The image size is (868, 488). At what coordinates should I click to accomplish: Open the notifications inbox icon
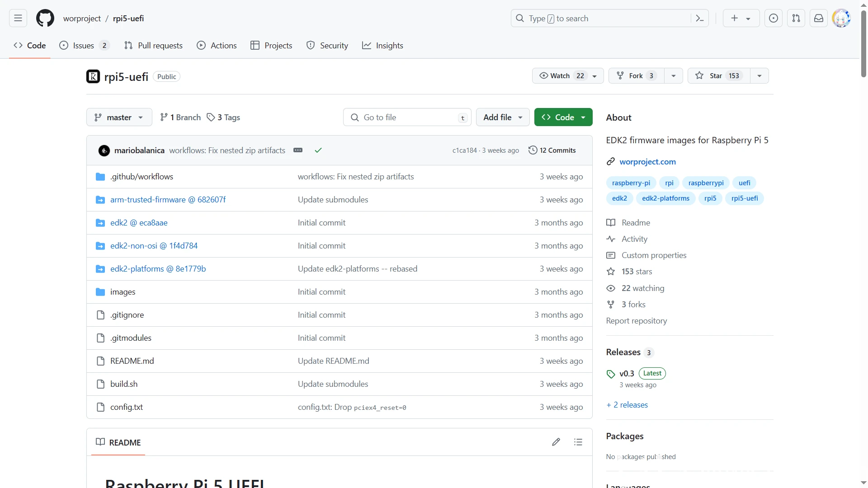(819, 19)
